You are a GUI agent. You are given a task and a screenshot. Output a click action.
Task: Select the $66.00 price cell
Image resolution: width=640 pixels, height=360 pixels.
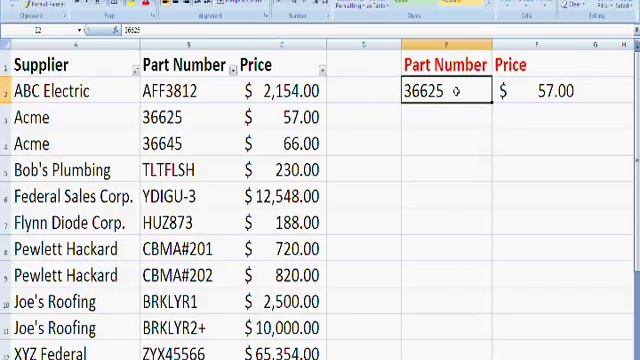(x=282, y=143)
